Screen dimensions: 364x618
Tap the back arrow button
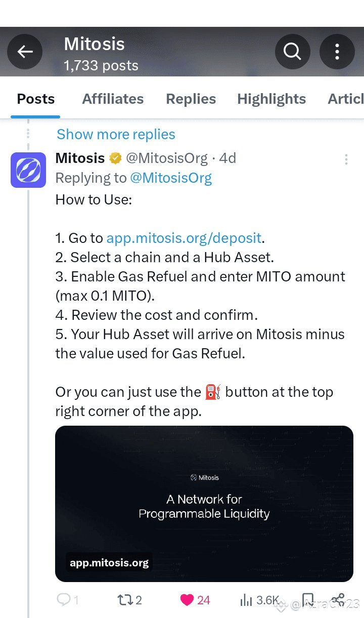coord(25,51)
